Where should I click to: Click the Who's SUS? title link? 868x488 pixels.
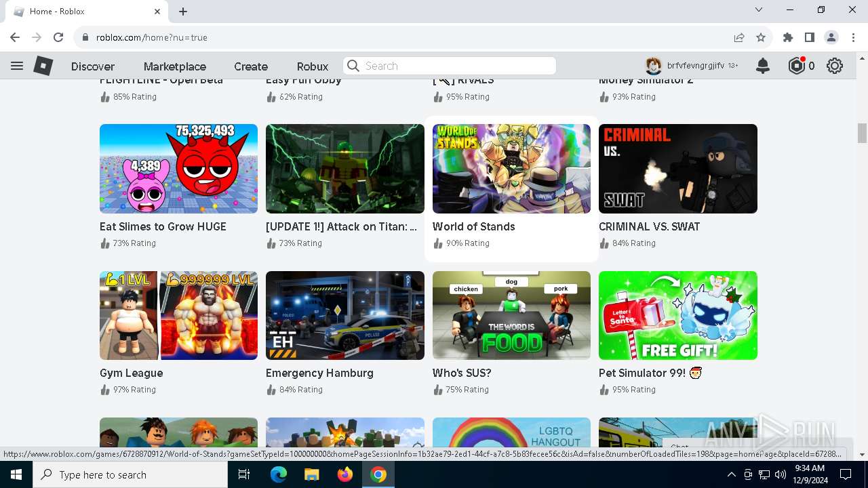[x=462, y=373]
